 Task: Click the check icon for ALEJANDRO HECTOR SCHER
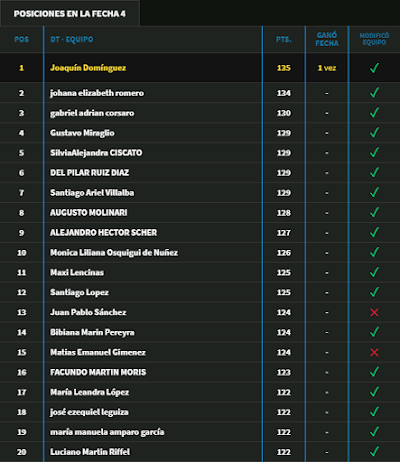pos(374,232)
